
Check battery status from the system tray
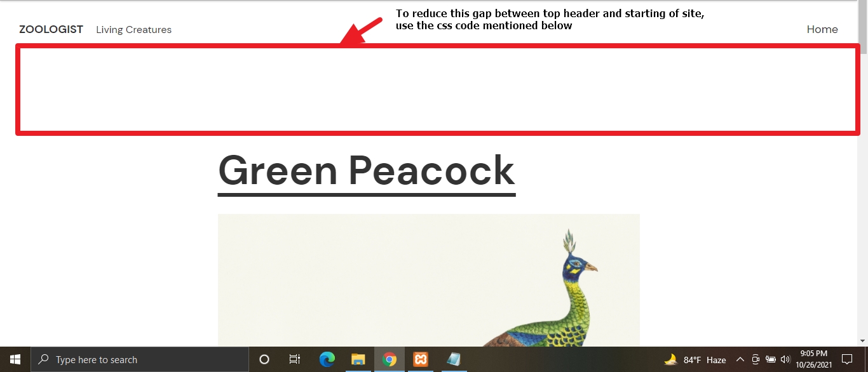tap(771, 359)
